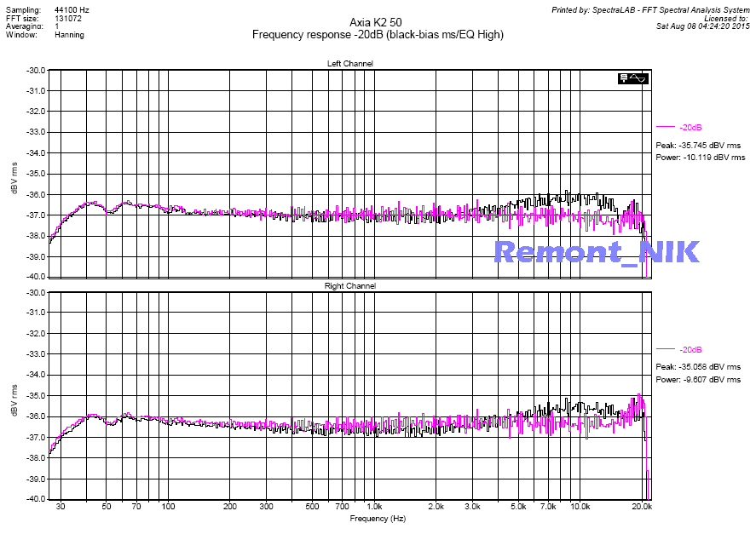Click the Printed by SpectraLAB header text

click(650, 9)
